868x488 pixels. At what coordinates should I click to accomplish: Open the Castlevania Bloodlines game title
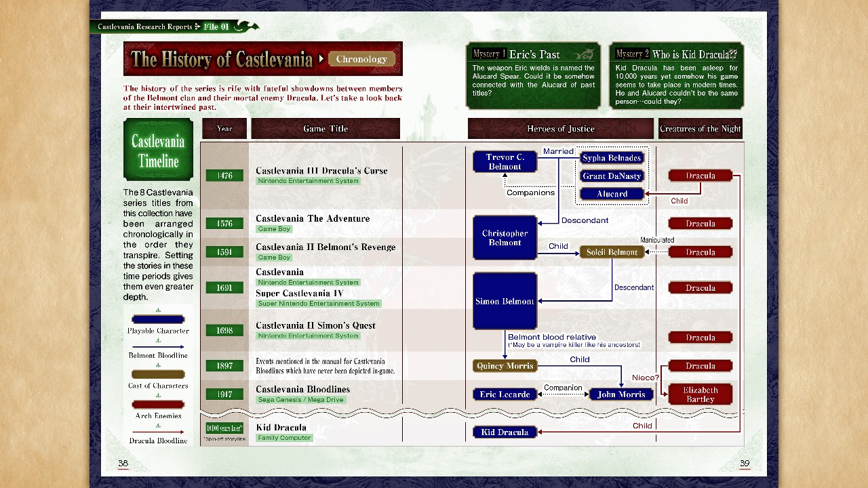pos(302,390)
